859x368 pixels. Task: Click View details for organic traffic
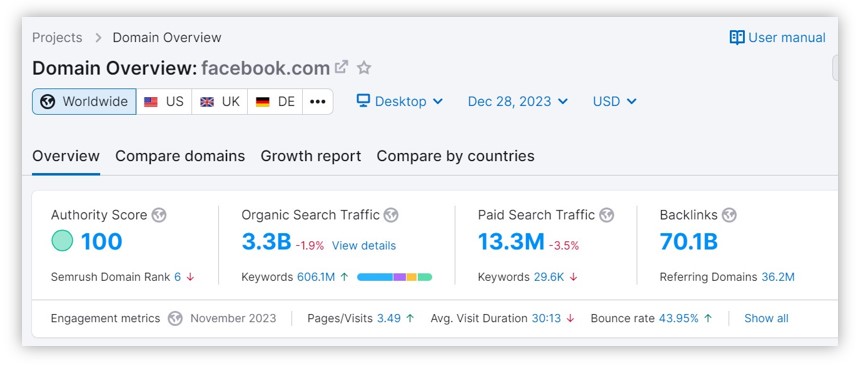coord(364,246)
